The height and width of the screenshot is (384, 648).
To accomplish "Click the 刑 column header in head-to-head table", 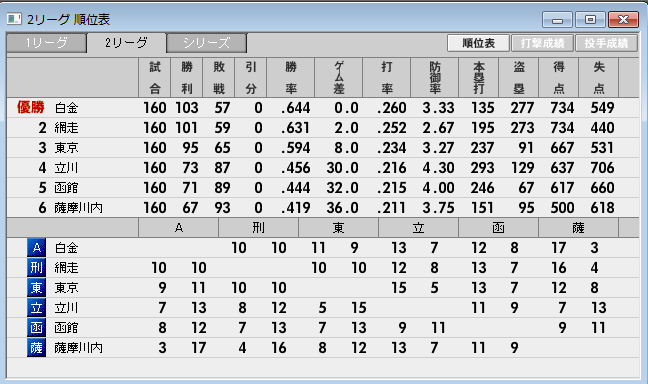I will pyautogui.click(x=258, y=228).
